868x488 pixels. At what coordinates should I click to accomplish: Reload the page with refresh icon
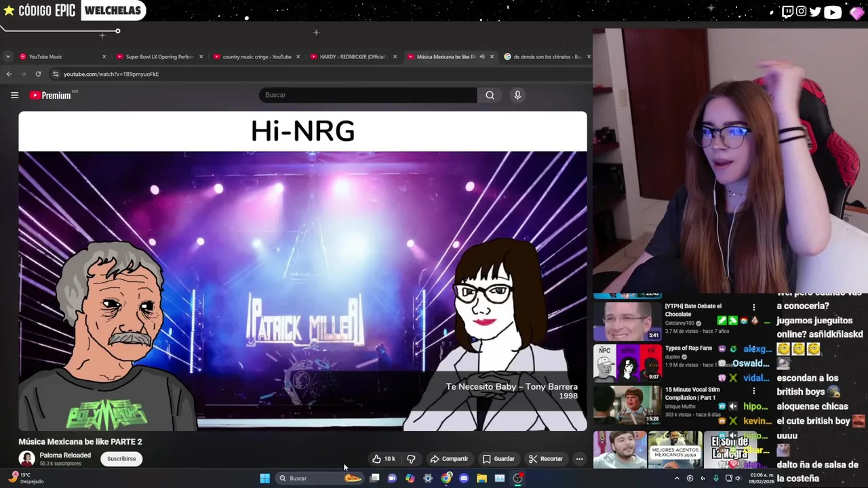(x=38, y=74)
